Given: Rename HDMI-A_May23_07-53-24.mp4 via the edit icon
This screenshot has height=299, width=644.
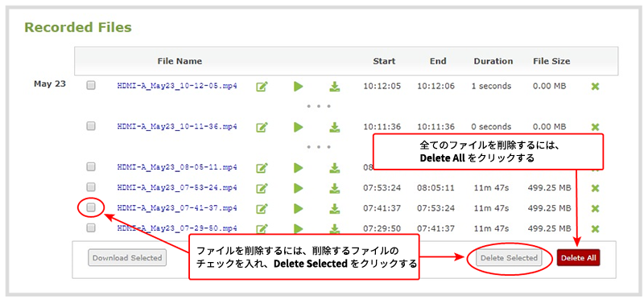Looking at the screenshot, I should [262, 188].
